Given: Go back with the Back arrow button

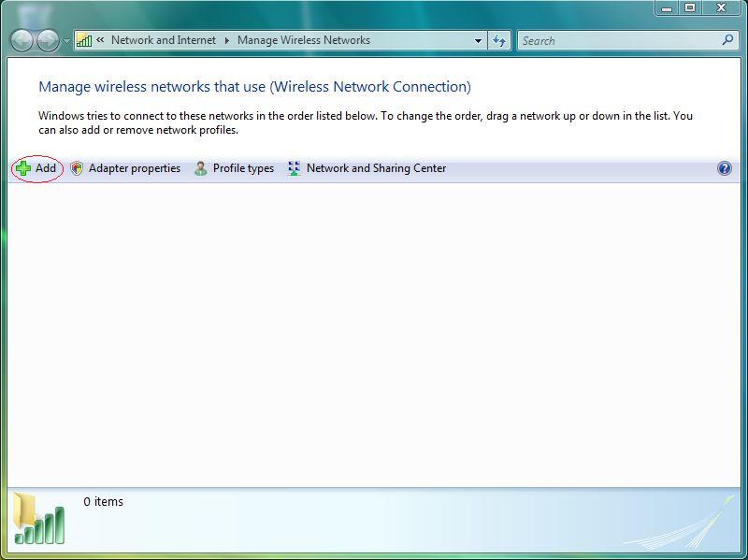Looking at the screenshot, I should pyautogui.click(x=22, y=40).
